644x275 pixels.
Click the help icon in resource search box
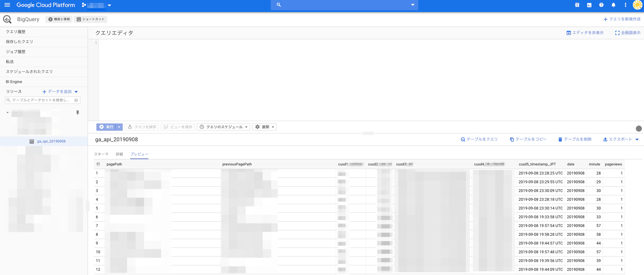tap(76, 100)
